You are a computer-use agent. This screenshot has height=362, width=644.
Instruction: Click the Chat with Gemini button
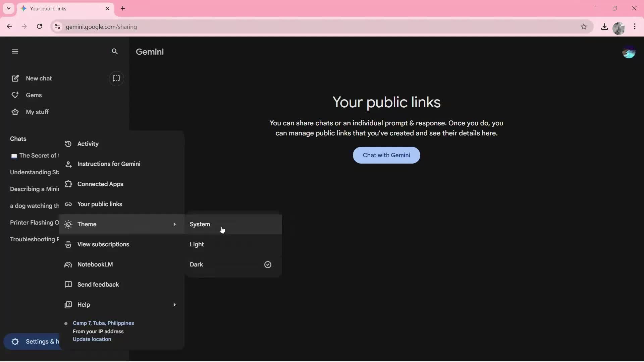pyautogui.click(x=386, y=155)
